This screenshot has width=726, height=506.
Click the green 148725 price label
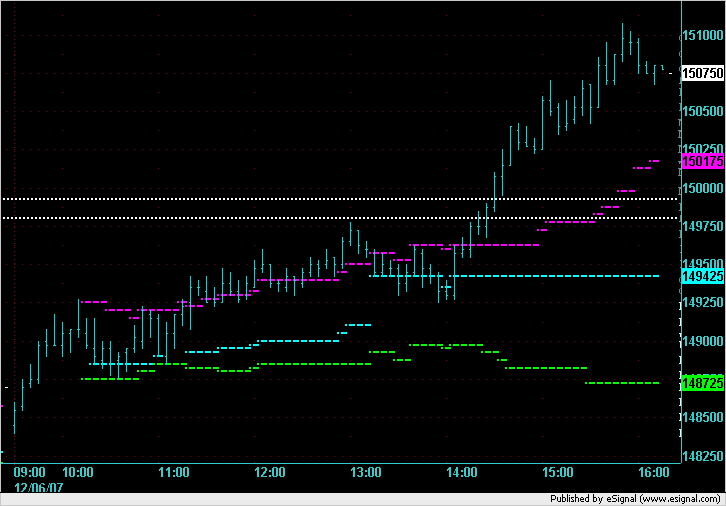point(703,383)
